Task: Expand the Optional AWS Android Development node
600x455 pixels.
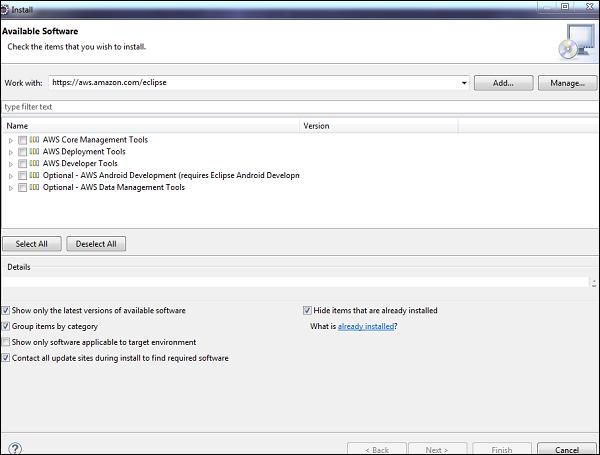Action: tap(11, 176)
